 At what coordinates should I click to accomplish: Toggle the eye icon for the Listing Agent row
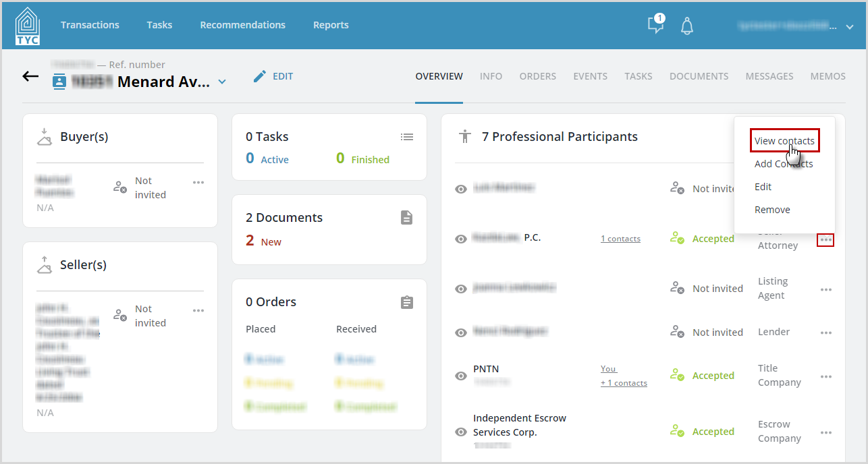(461, 289)
